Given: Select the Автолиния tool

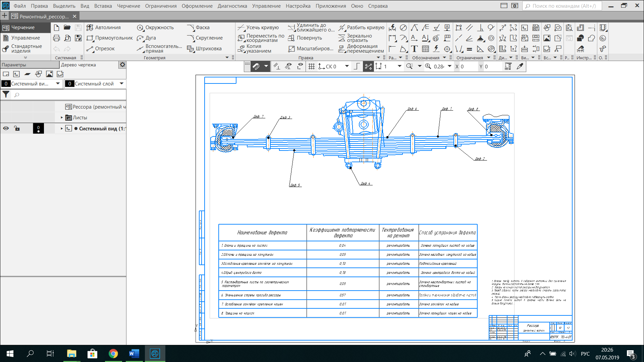Looking at the screenshot, I should coord(104,27).
